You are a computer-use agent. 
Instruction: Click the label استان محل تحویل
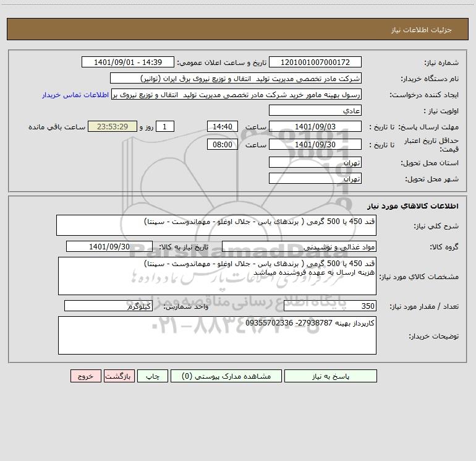click(430, 163)
